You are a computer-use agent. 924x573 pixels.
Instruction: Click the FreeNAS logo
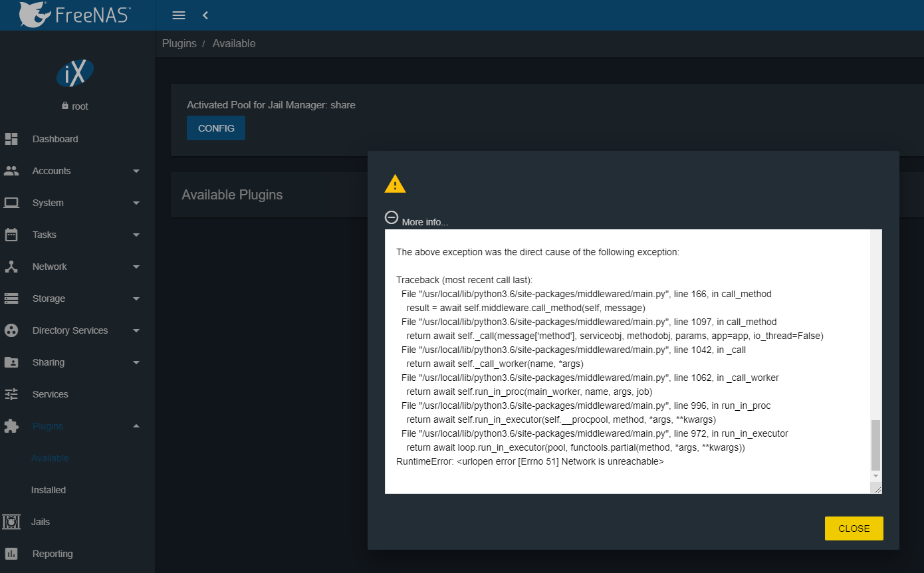(x=74, y=15)
